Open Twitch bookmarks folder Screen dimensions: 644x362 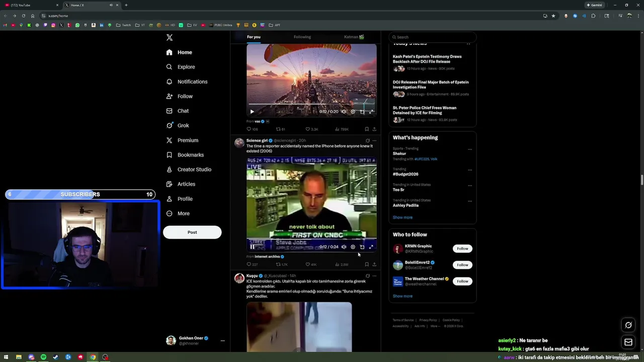(123, 25)
